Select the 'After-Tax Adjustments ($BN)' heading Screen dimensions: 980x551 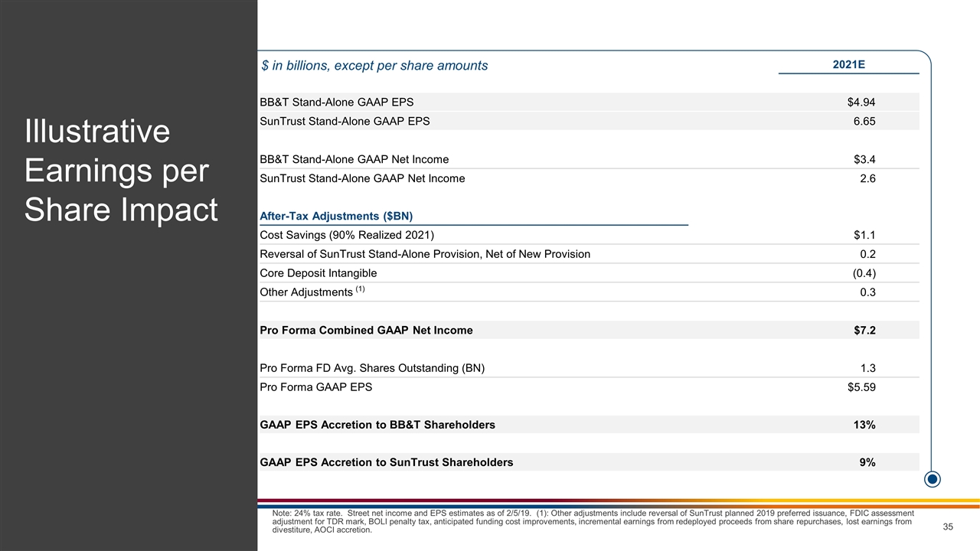coord(336,216)
